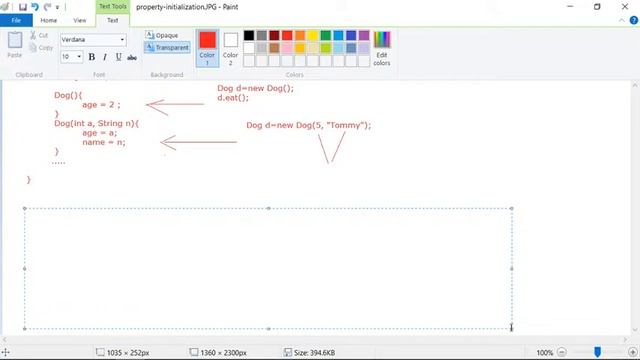The height and width of the screenshot is (360, 640).
Task: Pick the purple color swatch
Action: tap(364, 36)
